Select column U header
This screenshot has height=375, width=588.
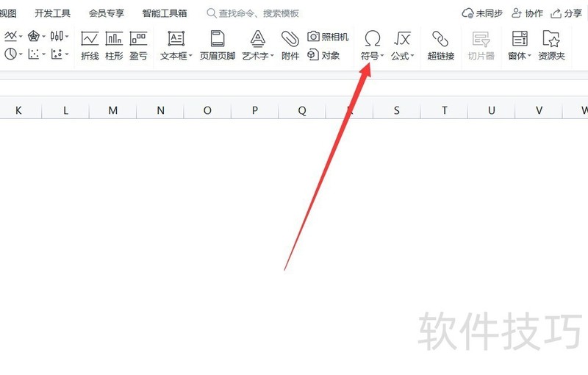tap(492, 110)
